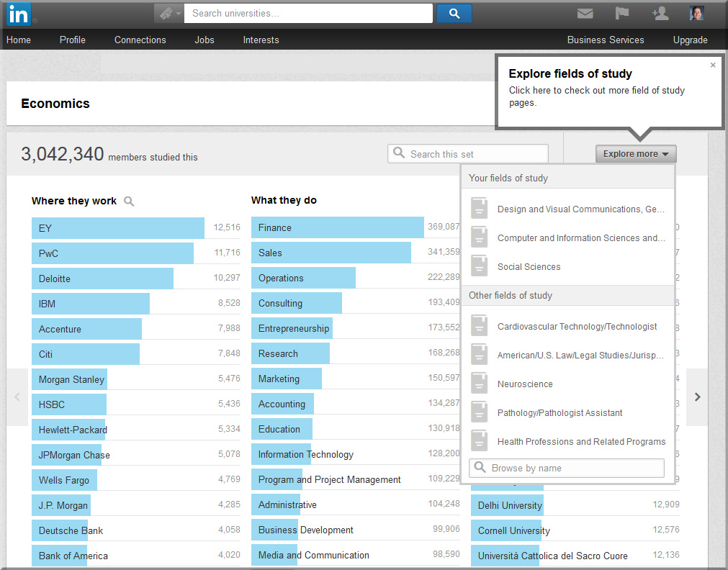The width and height of the screenshot is (728, 570).
Task: Select the Research job function bar
Action: [290, 353]
